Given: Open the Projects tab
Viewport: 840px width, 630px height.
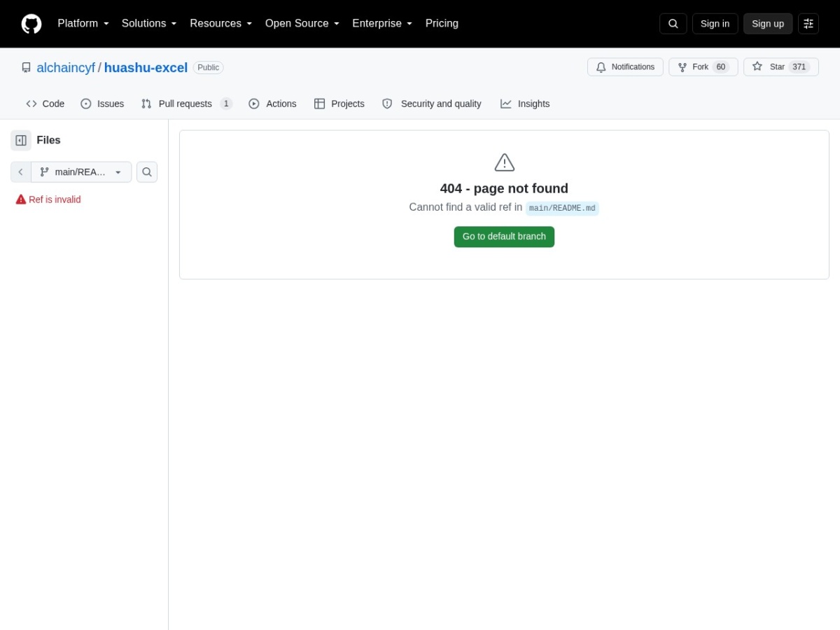Looking at the screenshot, I should pos(339,104).
